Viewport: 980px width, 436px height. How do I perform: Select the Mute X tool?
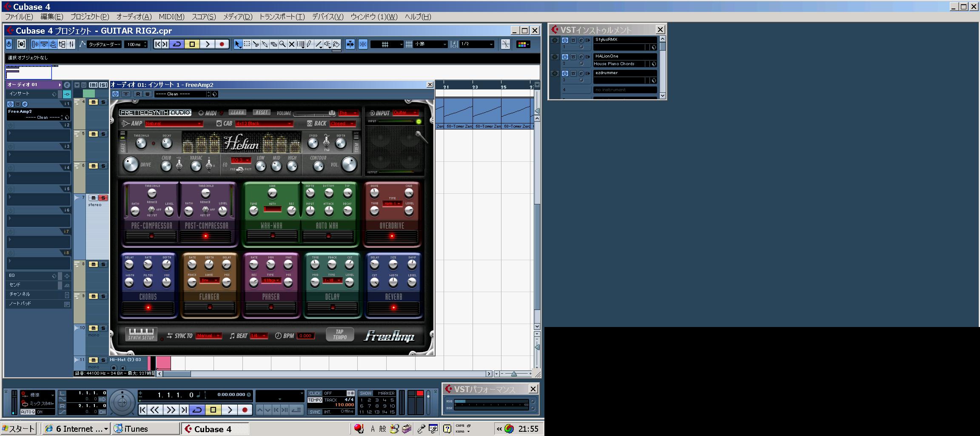(x=291, y=44)
